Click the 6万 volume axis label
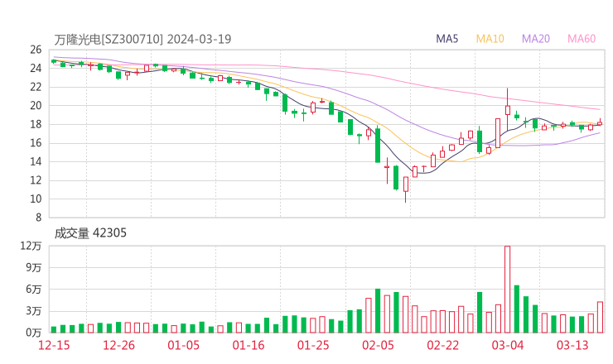Screen dimensions: 613x364 click(x=34, y=290)
